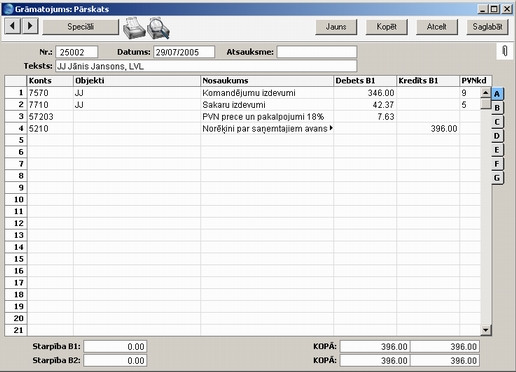
Task: Click the Starpība B2 field
Action: click(115, 361)
